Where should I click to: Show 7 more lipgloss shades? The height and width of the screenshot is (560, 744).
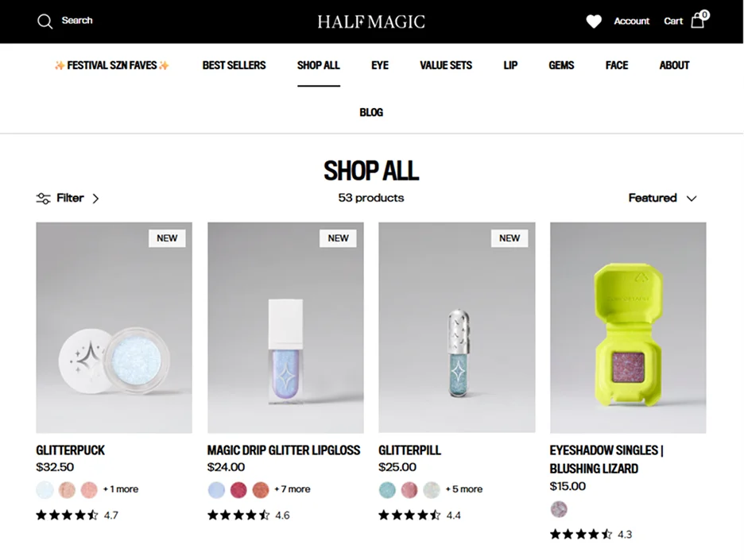[293, 489]
